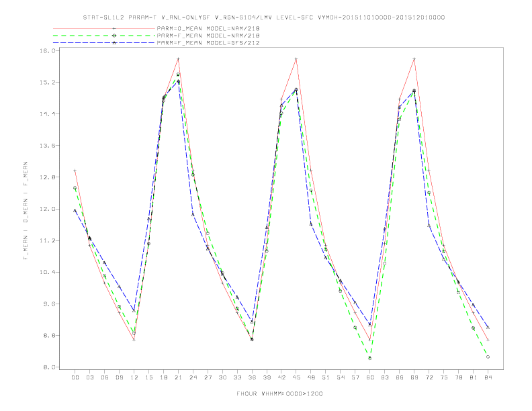Click x-axis tick label 69
Viewport: 532px width, 411px height.
click(x=414, y=377)
